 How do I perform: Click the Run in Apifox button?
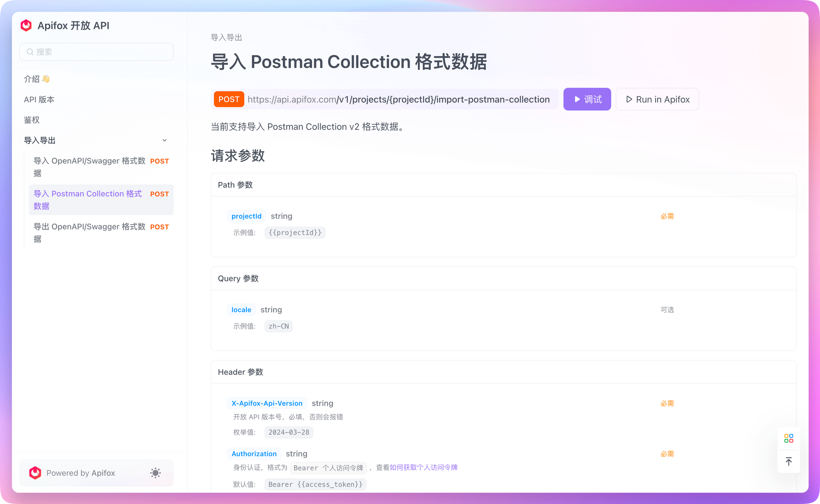coord(657,99)
